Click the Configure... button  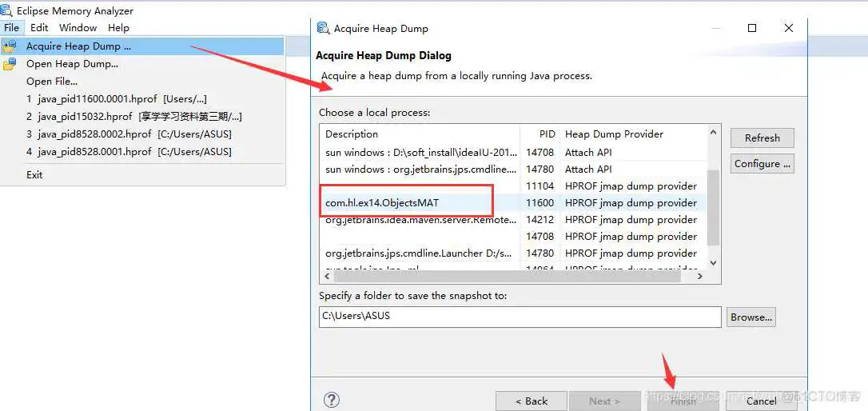tap(762, 163)
